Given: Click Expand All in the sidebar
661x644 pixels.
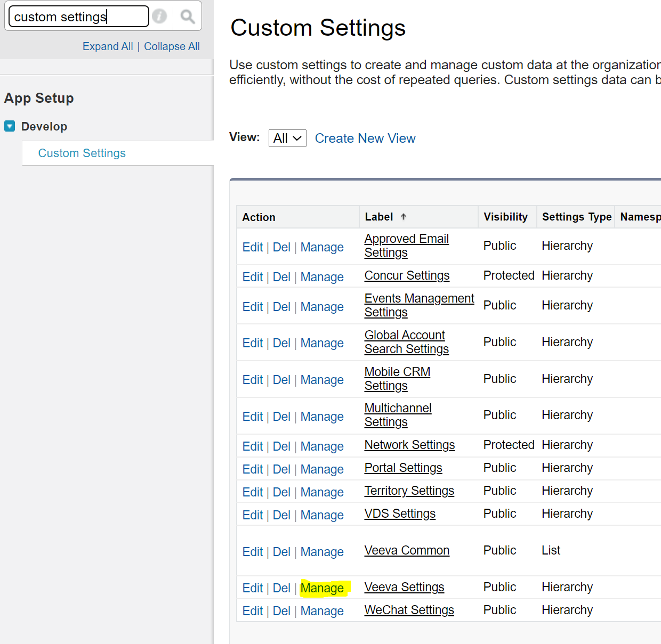Looking at the screenshot, I should [x=108, y=46].
